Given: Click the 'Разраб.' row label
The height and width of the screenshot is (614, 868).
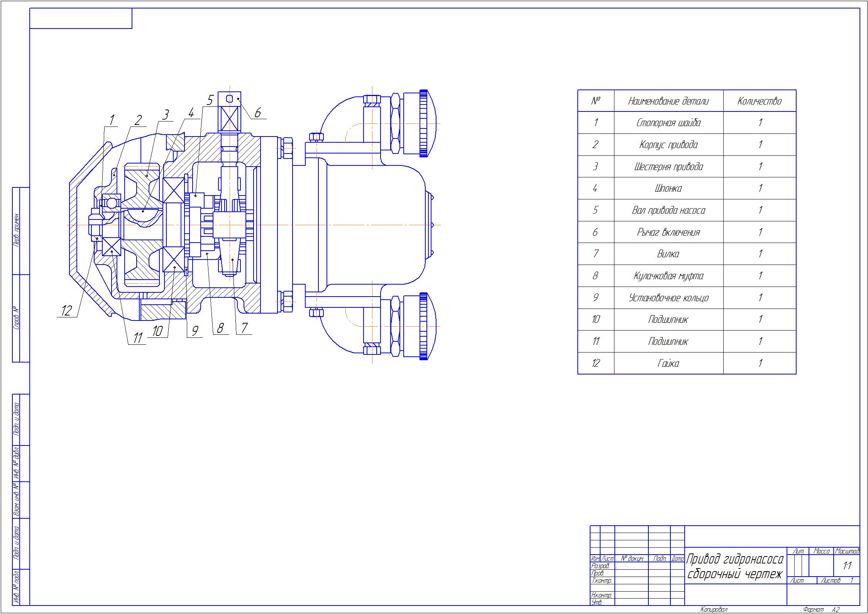Looking at the screenshot, I should [x=601, y=566].
